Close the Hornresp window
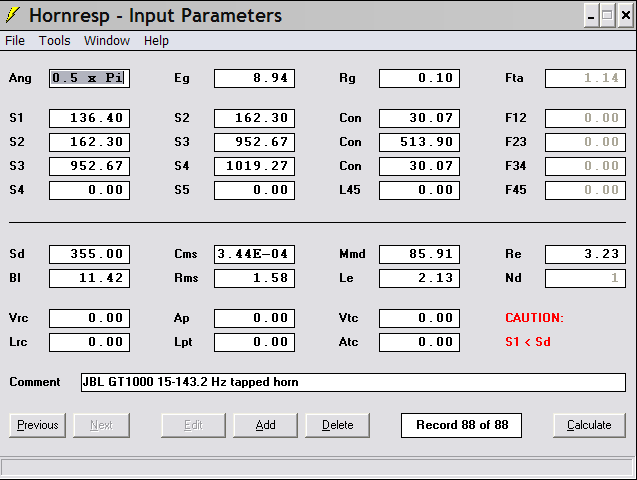 (x=626, y=16)
